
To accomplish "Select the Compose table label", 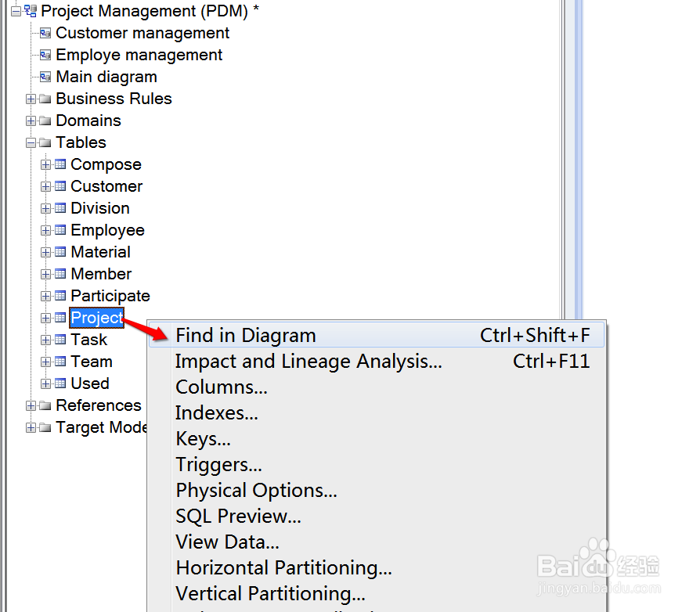I will pos(106,164).
